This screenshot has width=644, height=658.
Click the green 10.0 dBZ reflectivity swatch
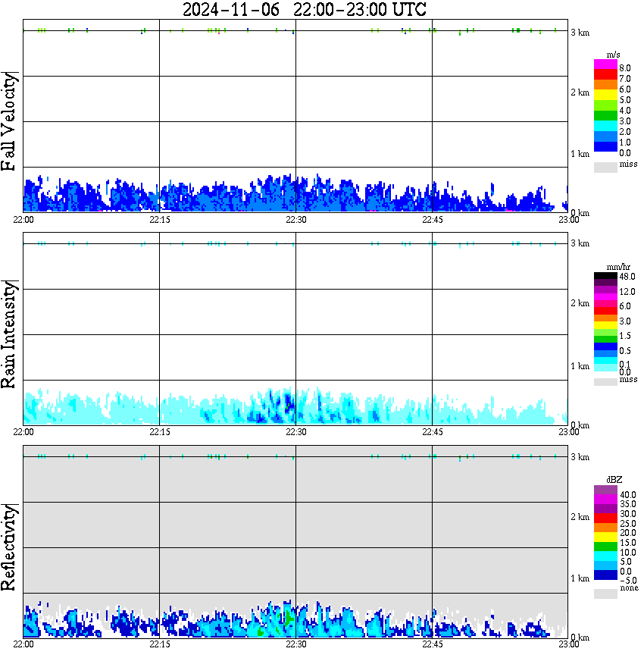(x=605, y=547)
